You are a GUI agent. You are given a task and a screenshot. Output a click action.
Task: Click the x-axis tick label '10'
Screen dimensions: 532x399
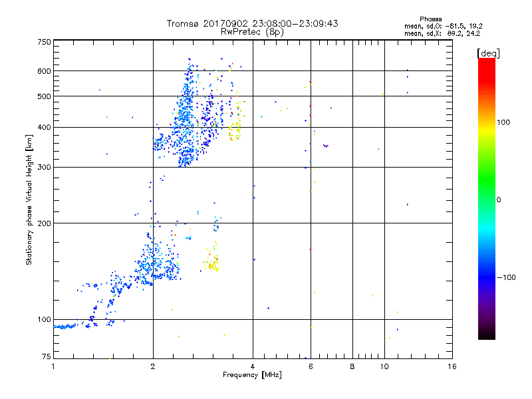coord(384,366)
